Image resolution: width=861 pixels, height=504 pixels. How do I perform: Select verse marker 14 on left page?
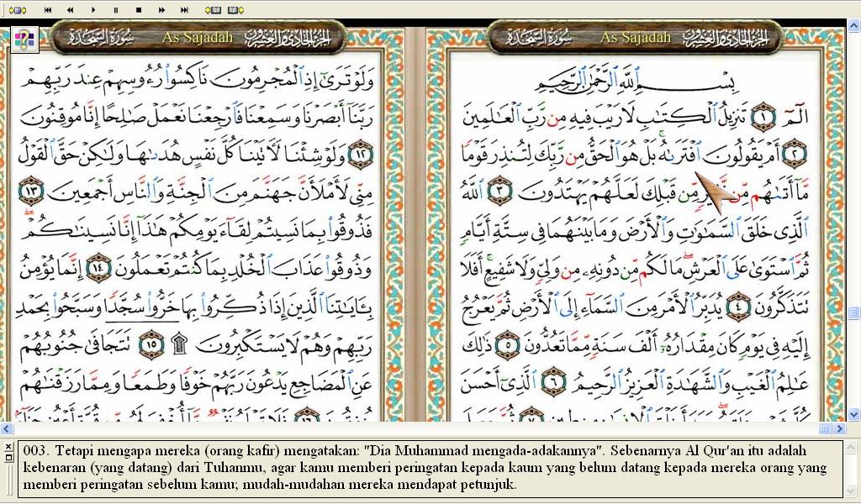pyautogui.click(x=99, y=269)
